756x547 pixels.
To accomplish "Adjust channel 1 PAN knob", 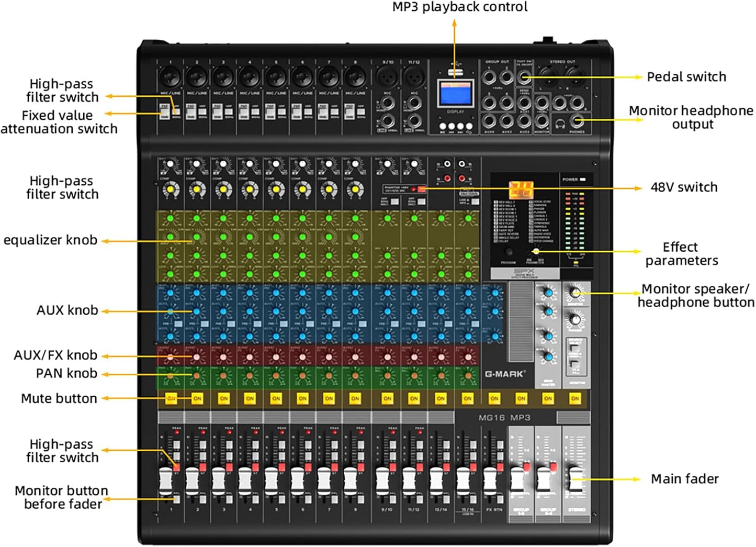I will (170, 375).
